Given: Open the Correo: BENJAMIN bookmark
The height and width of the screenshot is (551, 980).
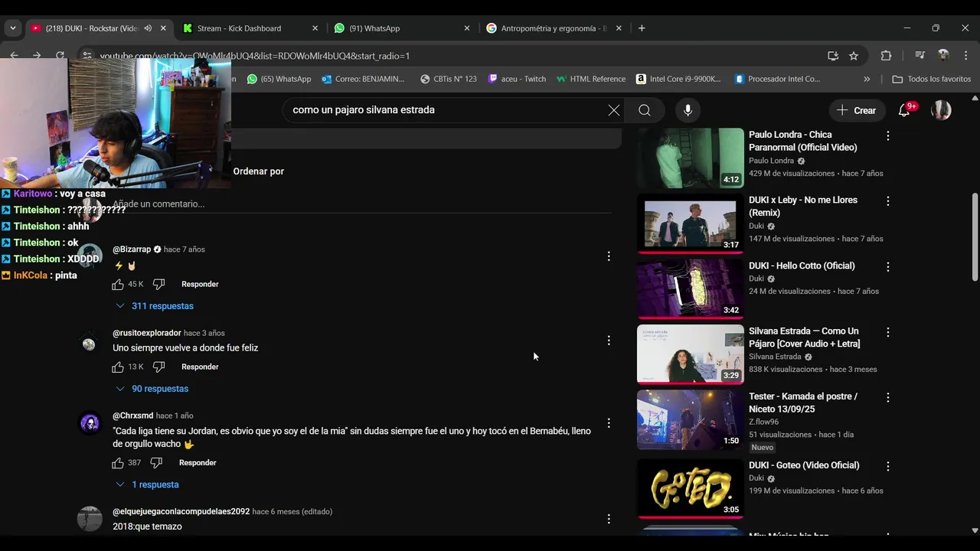Looking at the screenshot, I should click(x=363, y=79).
